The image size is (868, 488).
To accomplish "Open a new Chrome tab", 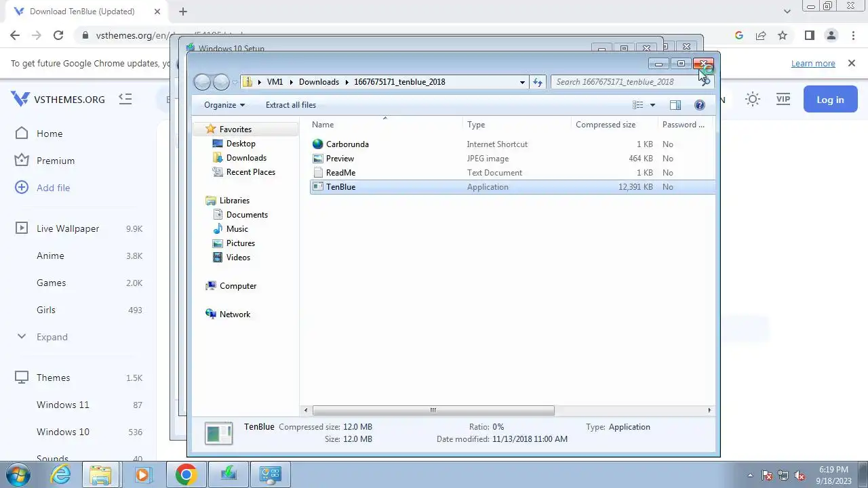I will point(183,12).
